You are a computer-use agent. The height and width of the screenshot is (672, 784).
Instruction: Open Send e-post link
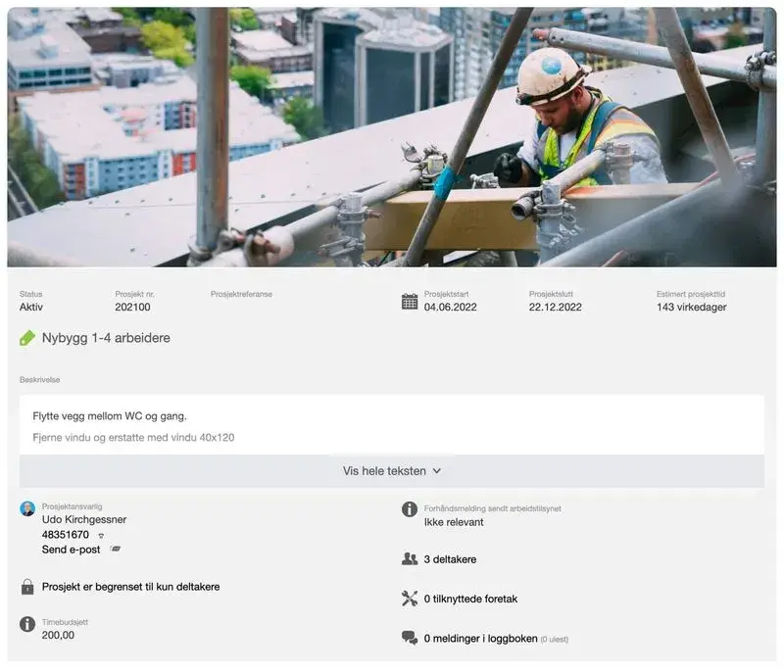pyautogui.click(x=72, y=548)
